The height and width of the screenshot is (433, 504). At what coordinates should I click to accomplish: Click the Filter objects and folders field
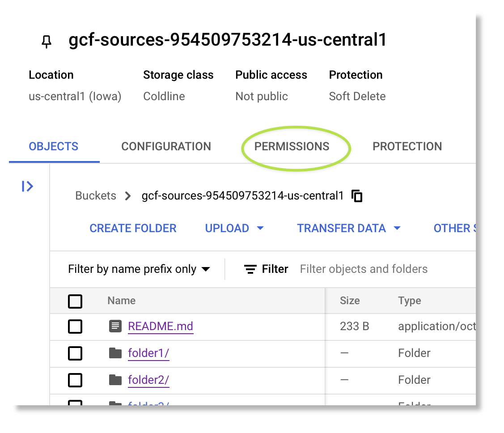point(364,269)
